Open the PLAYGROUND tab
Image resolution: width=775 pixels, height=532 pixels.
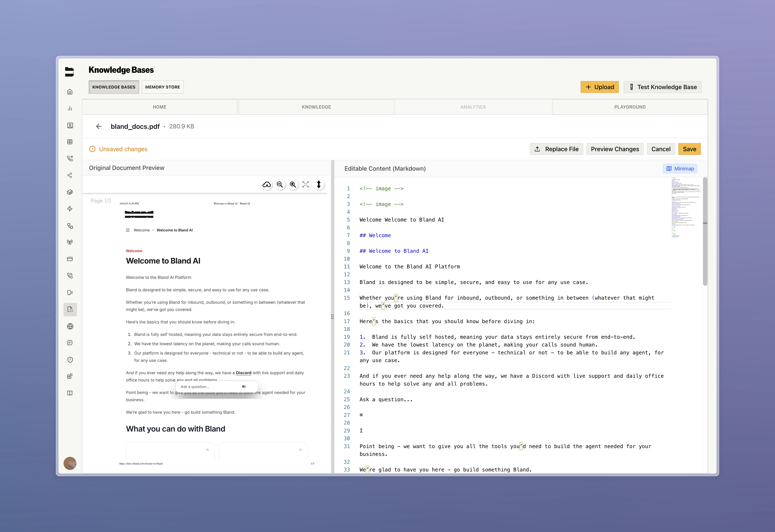tap(630, 107)
